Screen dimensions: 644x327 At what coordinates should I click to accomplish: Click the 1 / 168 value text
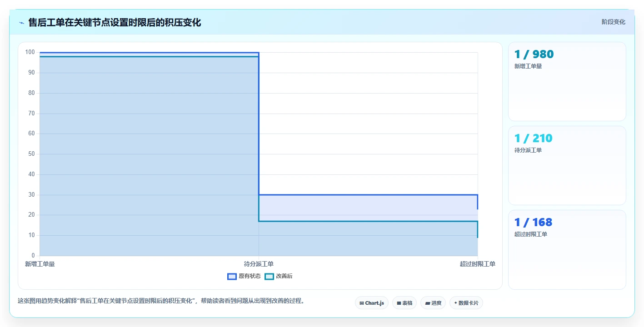[x=533, y=222]
